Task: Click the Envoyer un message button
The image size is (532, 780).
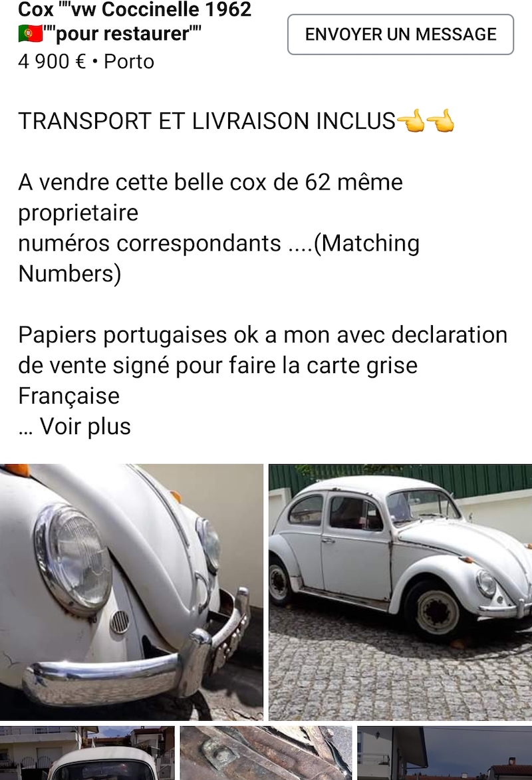Action: [x=400, y=35]
